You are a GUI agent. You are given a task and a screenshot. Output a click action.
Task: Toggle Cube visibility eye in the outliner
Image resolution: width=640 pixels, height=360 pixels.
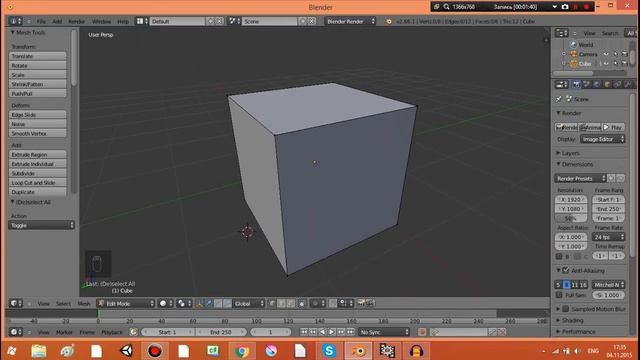606,64
